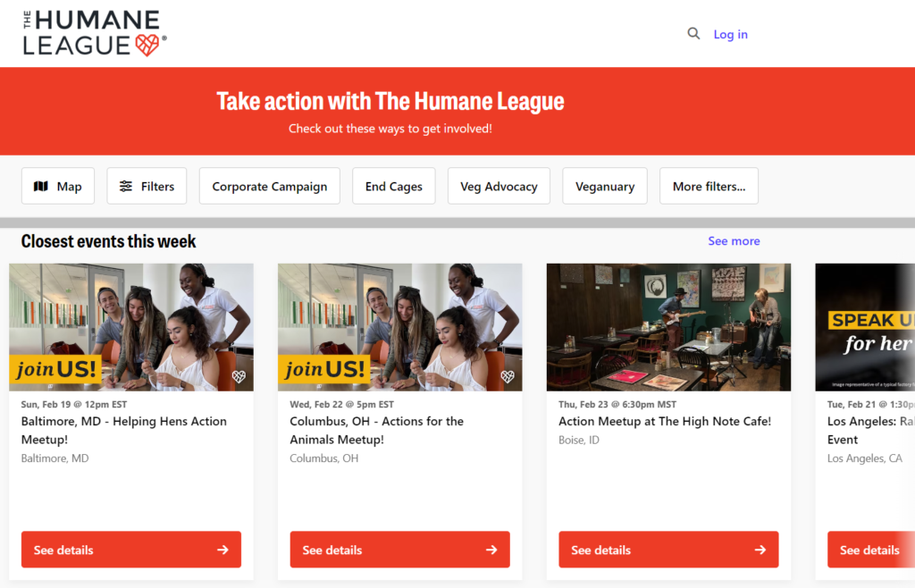Open Baltimore Helping Hens Action Meetup title
The height and width of the screenshot is (588, 915).
123,431
